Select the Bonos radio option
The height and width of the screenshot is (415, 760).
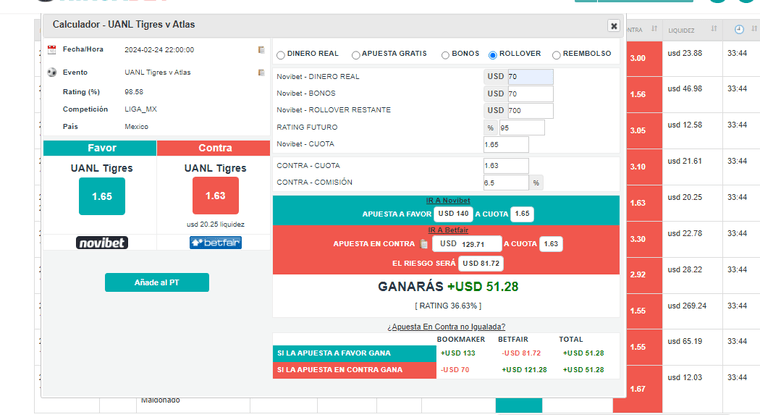click(x=445, y=55)
